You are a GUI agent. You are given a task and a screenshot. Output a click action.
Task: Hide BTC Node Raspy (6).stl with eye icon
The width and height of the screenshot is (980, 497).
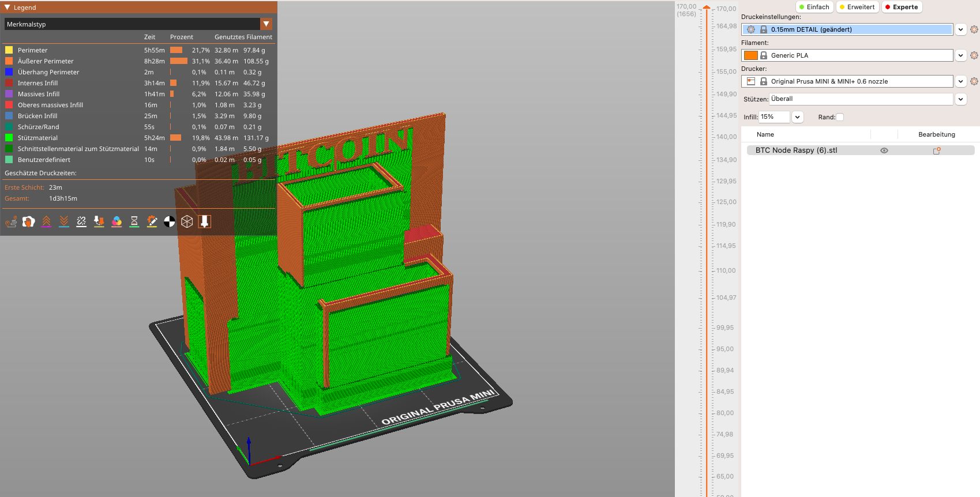(884, 150)
